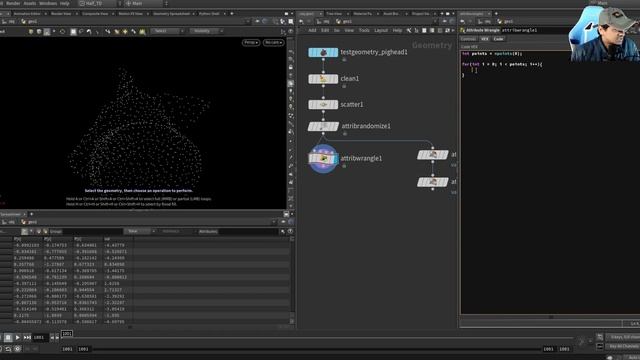This screenshot has width=640, height=360.
Task: Toggle display flag on attribrandomize1 node
Action: point(335,127)
